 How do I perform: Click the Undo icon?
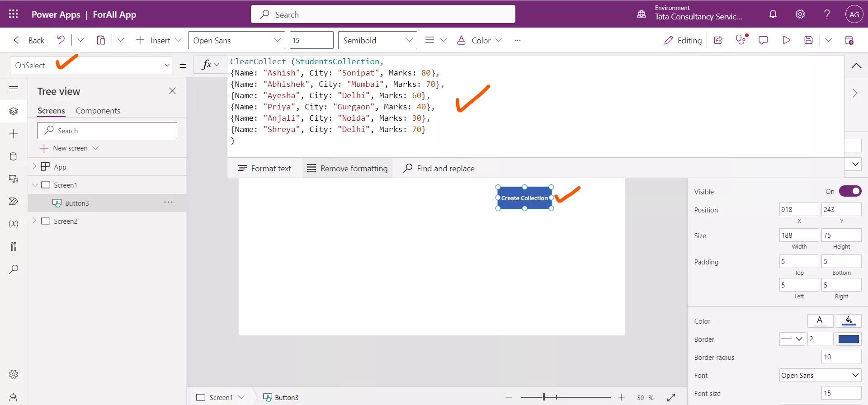click(61, 40)
